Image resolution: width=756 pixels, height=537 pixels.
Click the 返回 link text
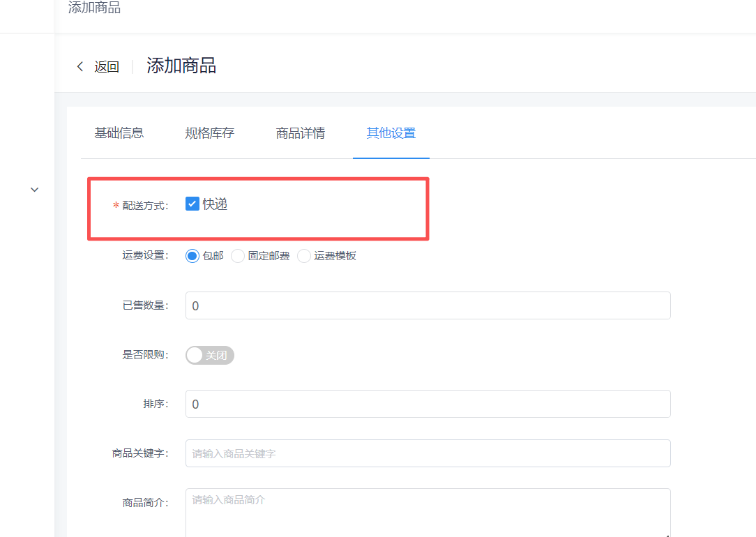[107, 67]
